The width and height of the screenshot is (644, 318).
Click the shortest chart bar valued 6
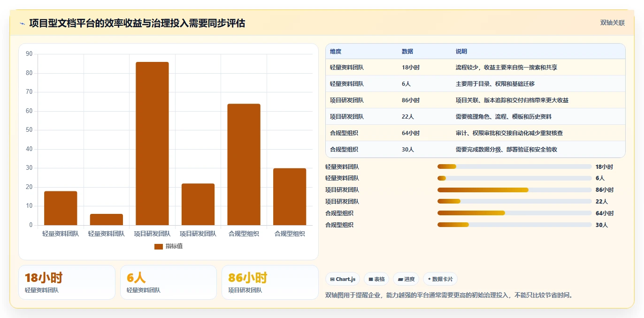[107, 220]
